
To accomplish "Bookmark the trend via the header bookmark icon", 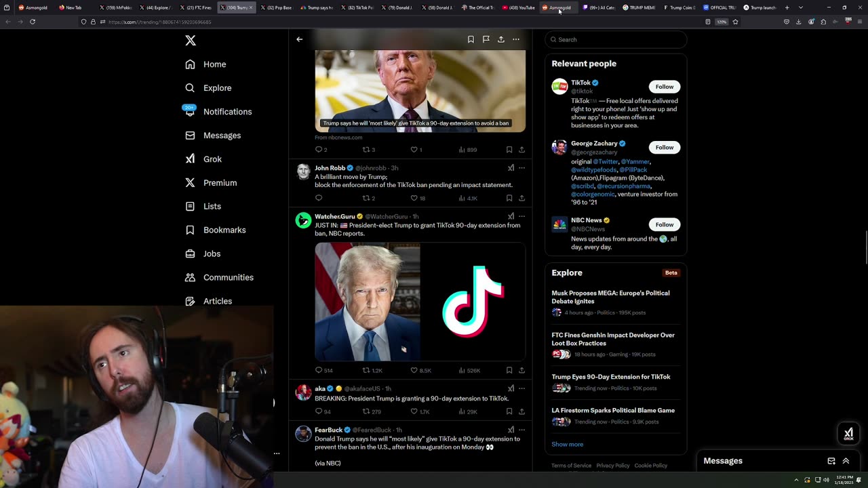I will [x=471, y=39].
